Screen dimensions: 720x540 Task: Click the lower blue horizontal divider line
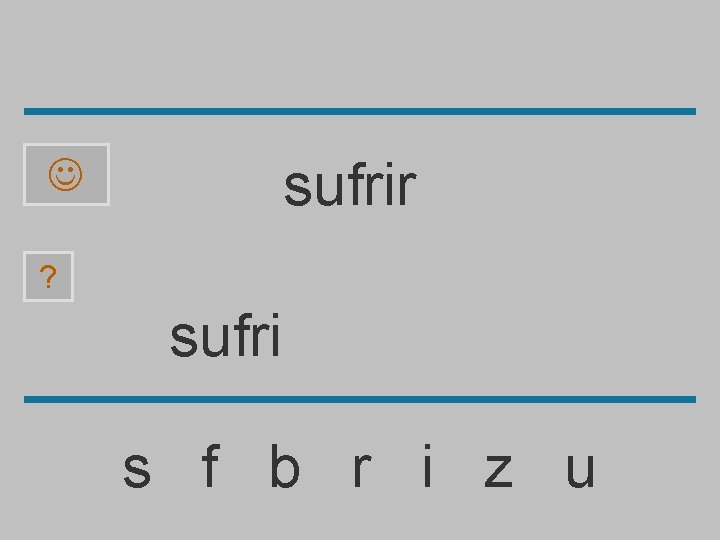click(360, 399)
